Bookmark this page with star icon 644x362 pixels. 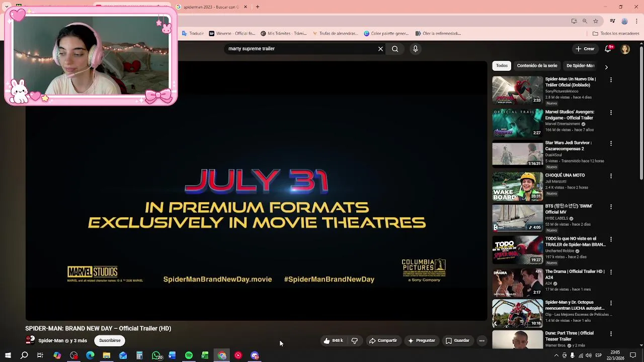[x=596, y=21]
